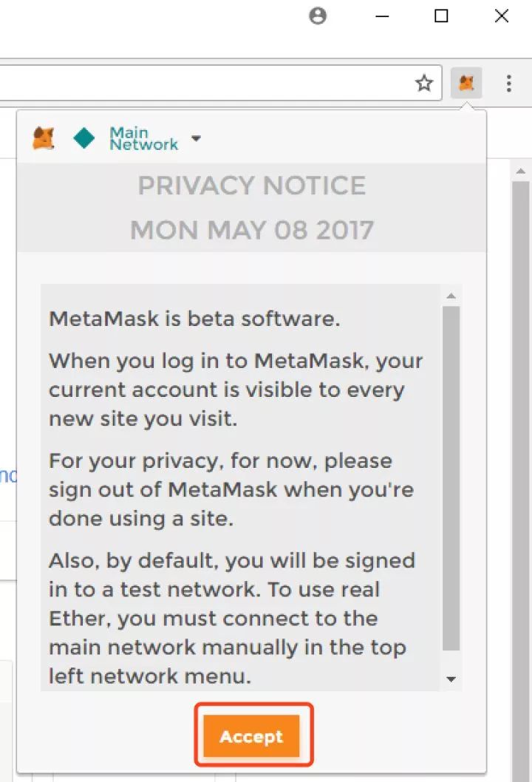This screenshot has height=782, width=532.
Task: Click the page scrollbar up arrow
Action: click(521, 171)
